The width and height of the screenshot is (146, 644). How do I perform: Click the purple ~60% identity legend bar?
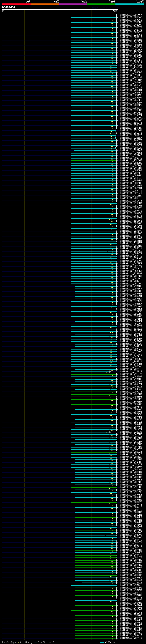click(73, 4)
